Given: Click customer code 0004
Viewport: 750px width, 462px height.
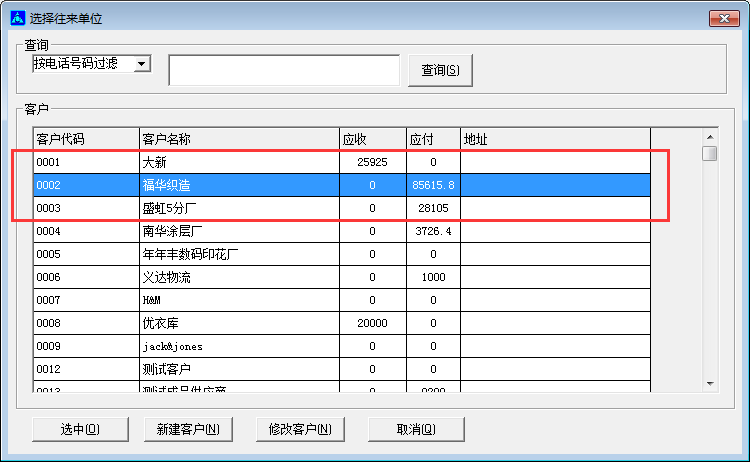Looking at the screenshot, I should click(x=48, y=231).
